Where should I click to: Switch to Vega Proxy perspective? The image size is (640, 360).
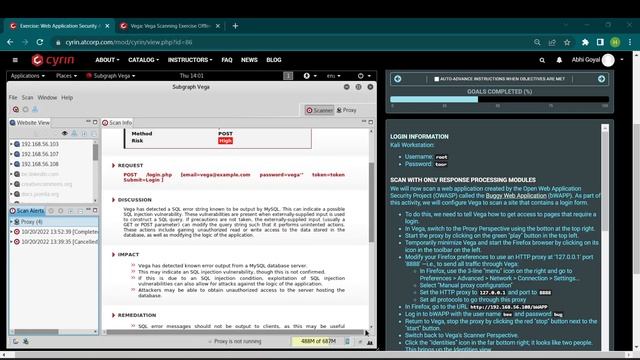coord(346,110)
